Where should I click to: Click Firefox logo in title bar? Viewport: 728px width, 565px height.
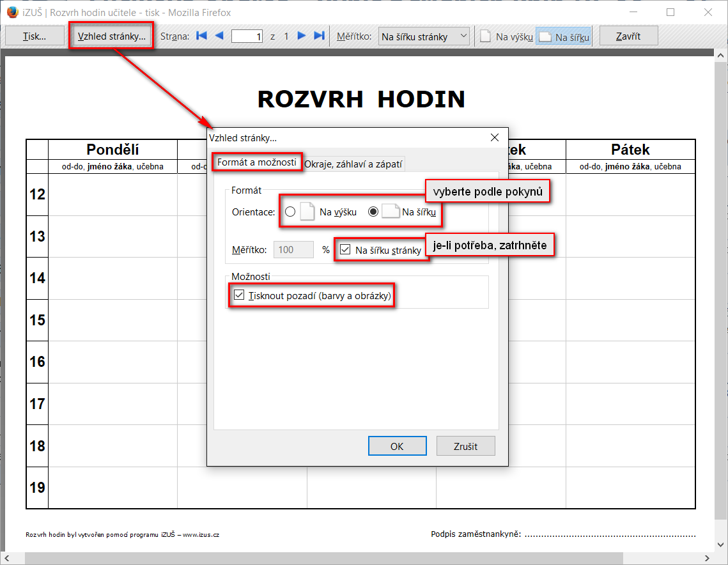(x=12, y=12)
